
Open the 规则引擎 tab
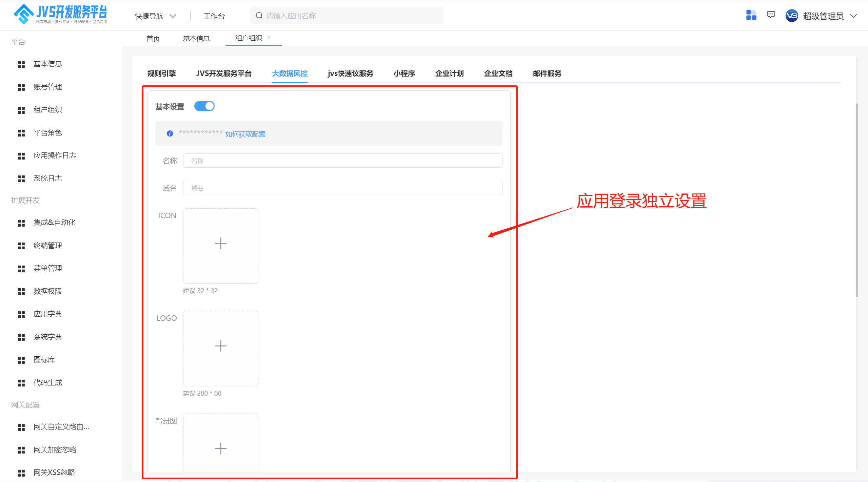pyautogui.click(x=162, y=74)
